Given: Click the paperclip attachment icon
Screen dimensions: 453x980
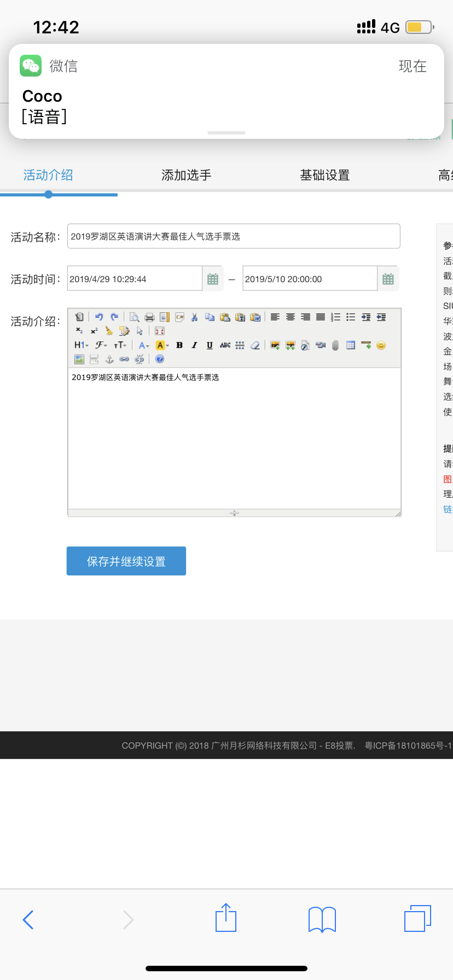Looking at the screenshot, I should click(335, 345).
